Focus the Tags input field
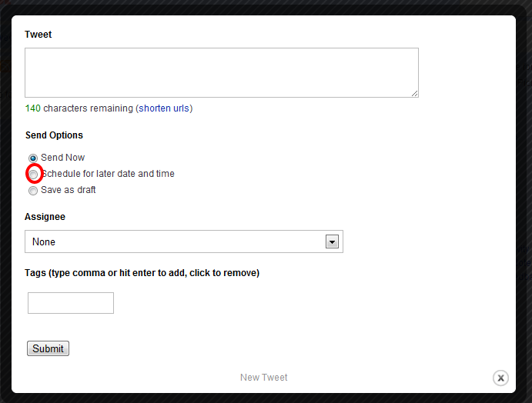532x403 pixels. (71, 303)
